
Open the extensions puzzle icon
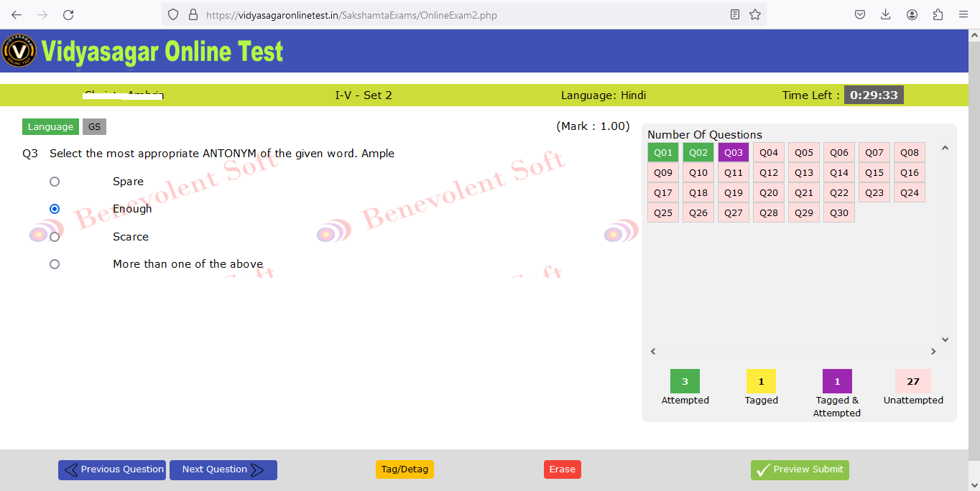click(938, 14)
